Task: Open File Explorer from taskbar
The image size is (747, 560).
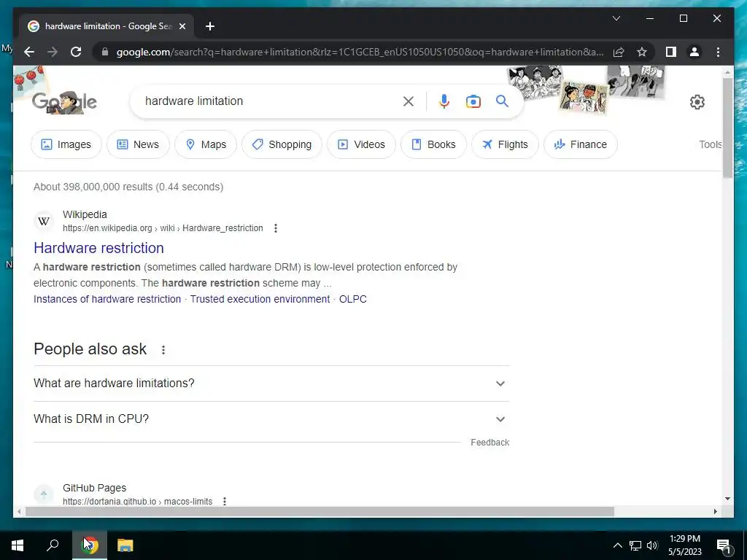Action: tap(125, 545)
